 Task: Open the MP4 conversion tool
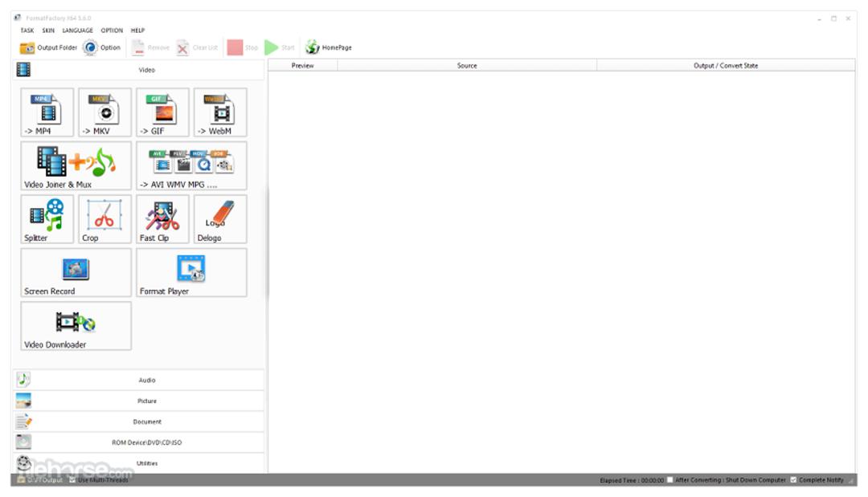pyautogui.click(x=47, y=112)
